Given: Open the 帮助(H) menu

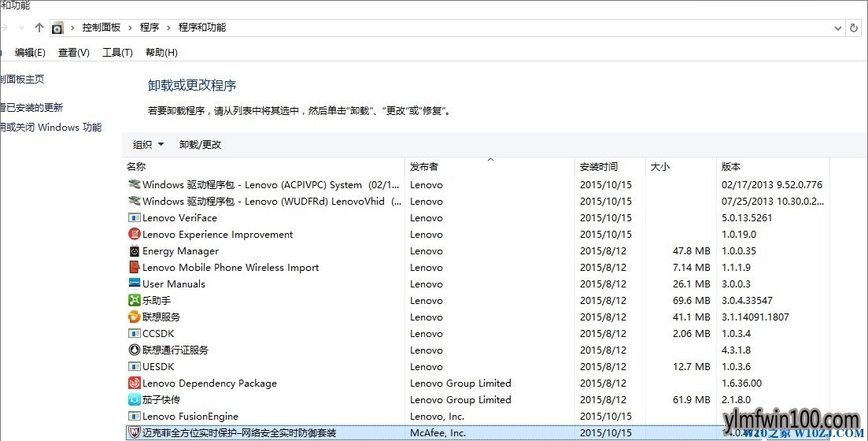Looking at the screenshot, I should [x=161, y=53].
